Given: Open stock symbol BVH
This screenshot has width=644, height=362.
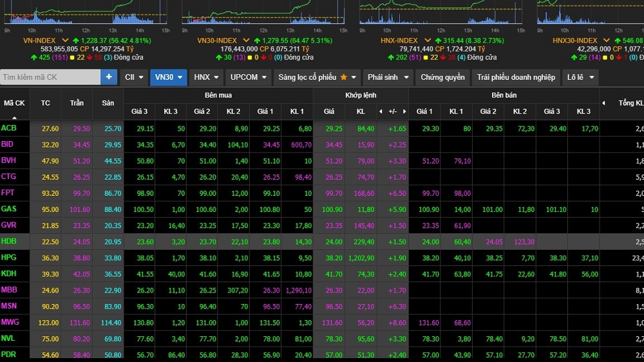Looking at the screenshot, I should [x=8, y=160].
